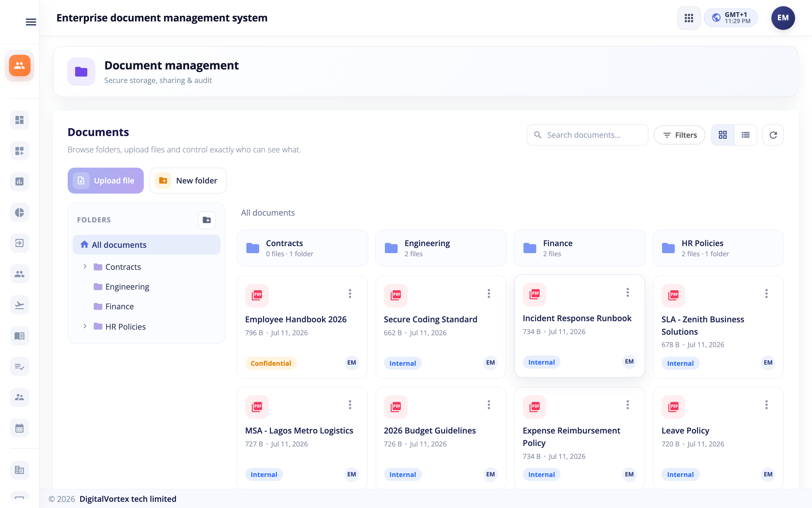Screen dimensions: 812x508
Task: Open the EM user avatar menu
Action: point(783,18)
